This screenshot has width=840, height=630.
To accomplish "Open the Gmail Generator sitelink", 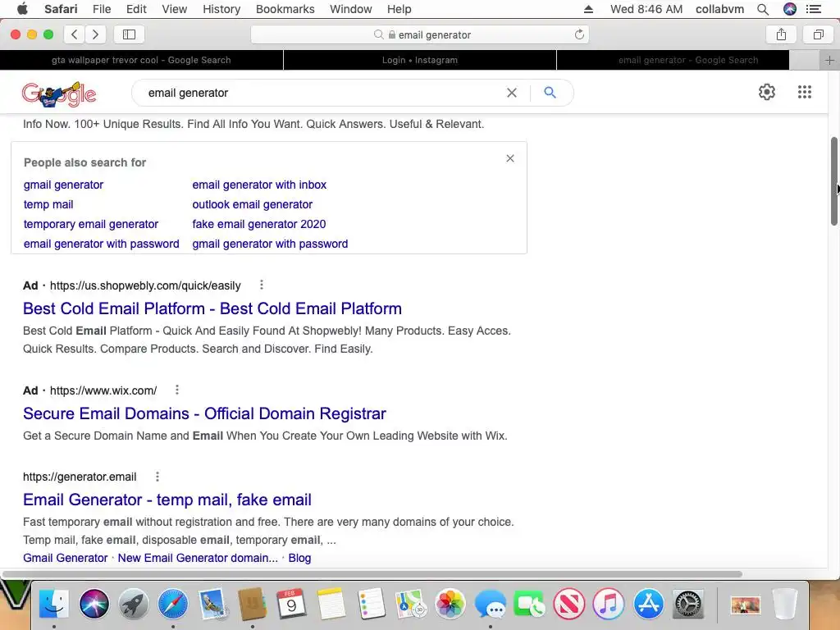I will click(x=66, y=558).
